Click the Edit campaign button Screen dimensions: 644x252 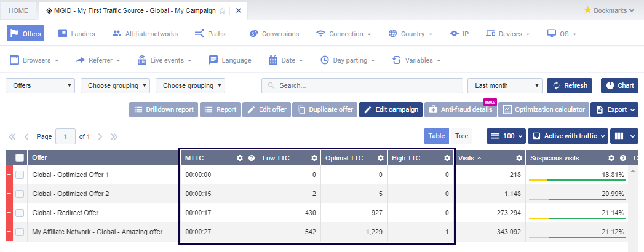click(x=391, y=109)
